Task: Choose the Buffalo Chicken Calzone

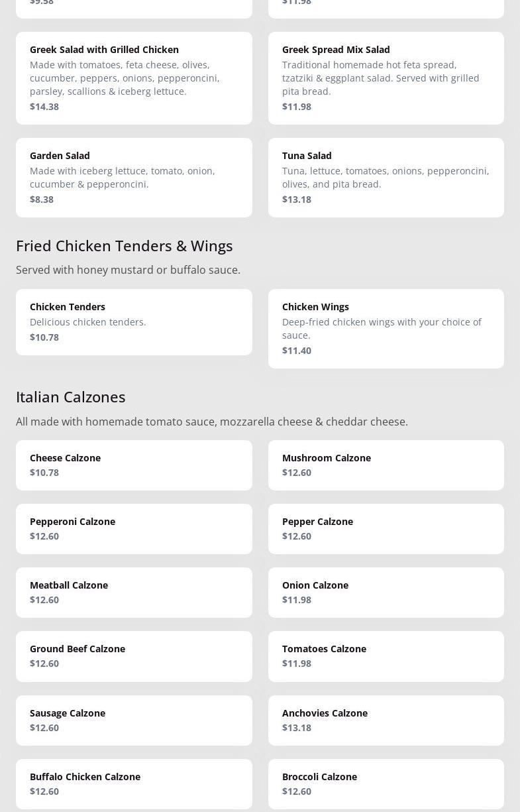Action: pyautogui.click(x=134, y=784)
